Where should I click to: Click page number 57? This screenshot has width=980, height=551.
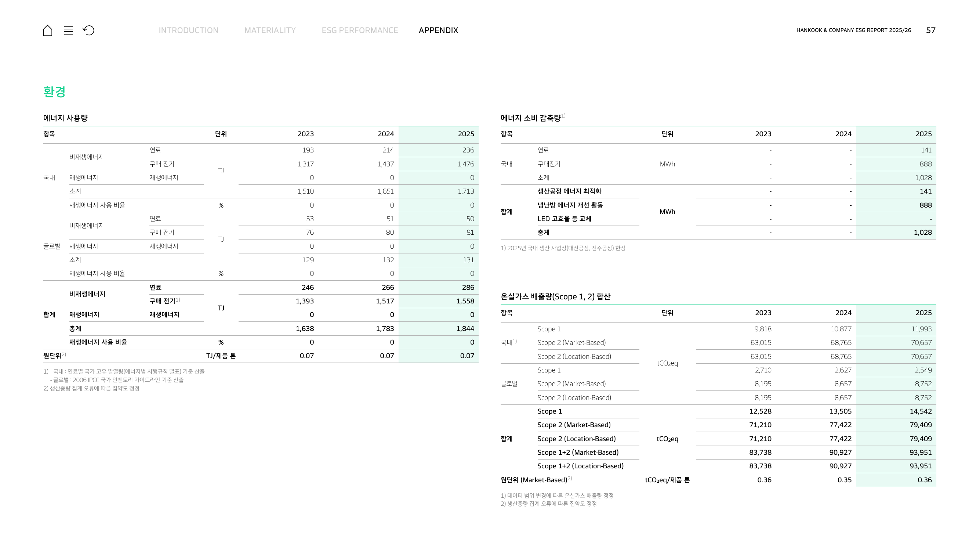930,30
